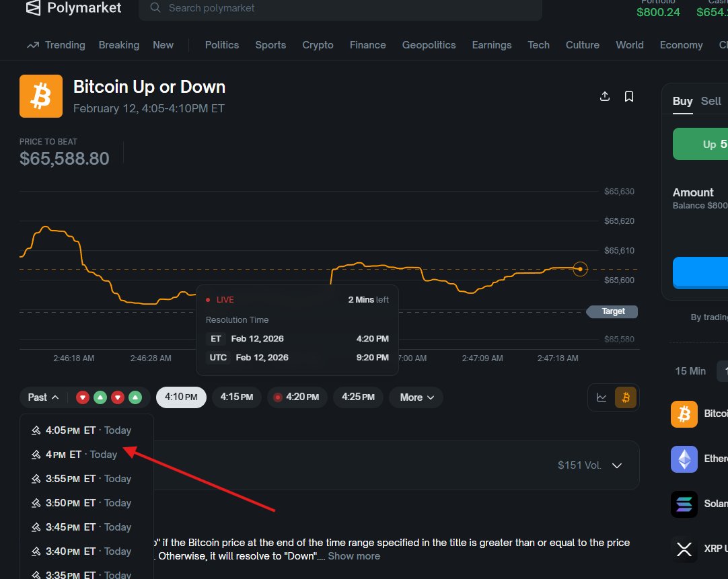Image resolution: width=728 pixels, height=579 pixels.
Task: Select the 4:15PM time slot
Action: pos(237,397)
